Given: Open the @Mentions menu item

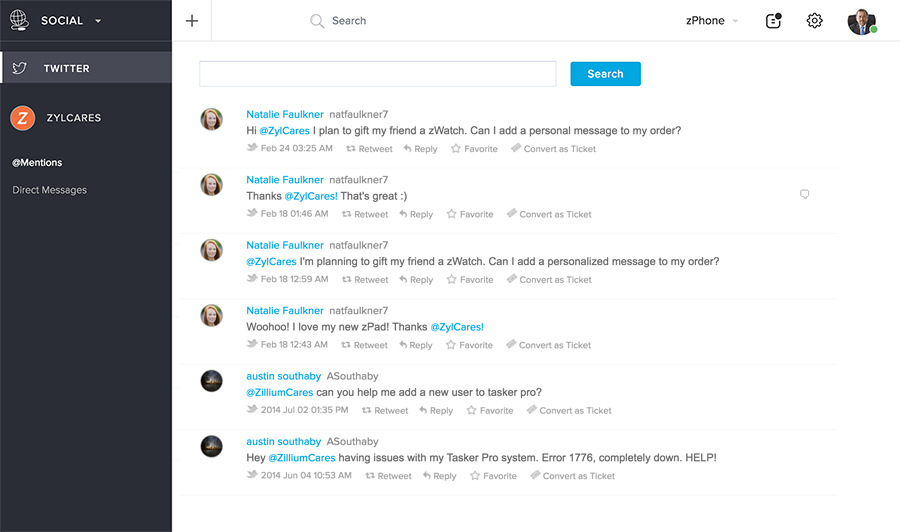Looking at the screenshot, I should coord(37,162).
